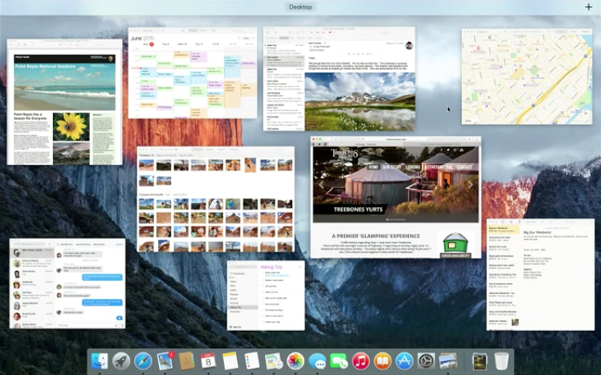The height and width of the screenshot is (375, 601).
Task: Open Reminders checklist icon in Dock
Action: coord(252,361)
